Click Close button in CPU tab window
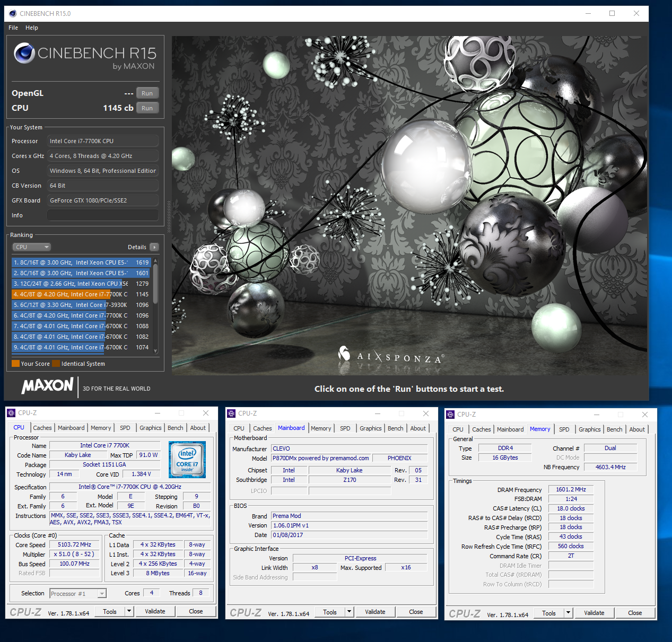This screenshot has width=672, height=642. (196, 611)
